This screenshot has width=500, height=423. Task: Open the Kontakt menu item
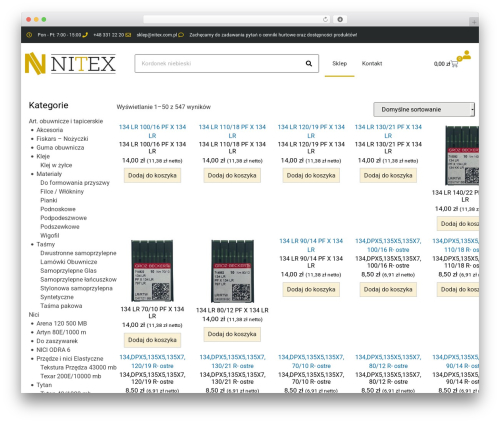(x=372, y=63)
